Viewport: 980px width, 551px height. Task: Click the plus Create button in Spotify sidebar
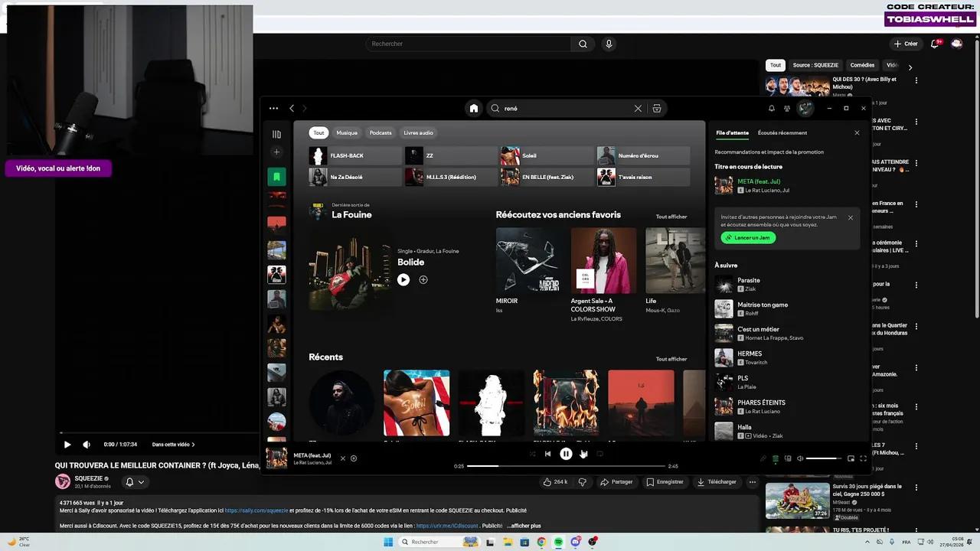276,152
